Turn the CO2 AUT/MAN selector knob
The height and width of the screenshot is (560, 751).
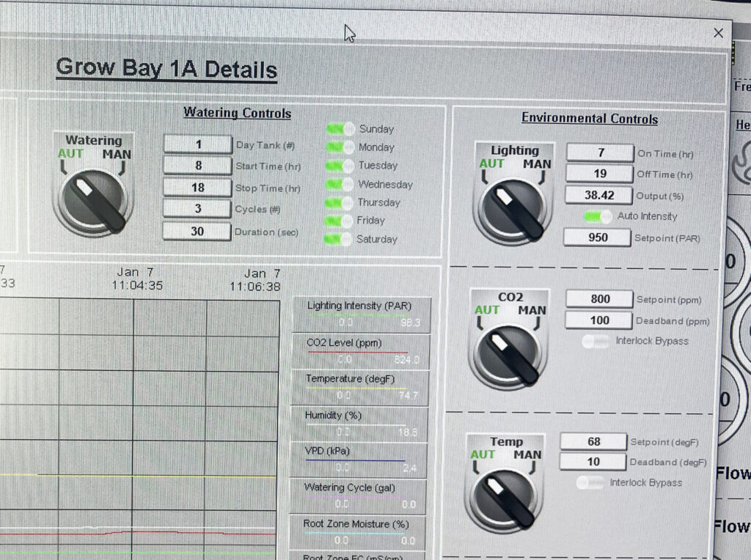pos(509,352)
